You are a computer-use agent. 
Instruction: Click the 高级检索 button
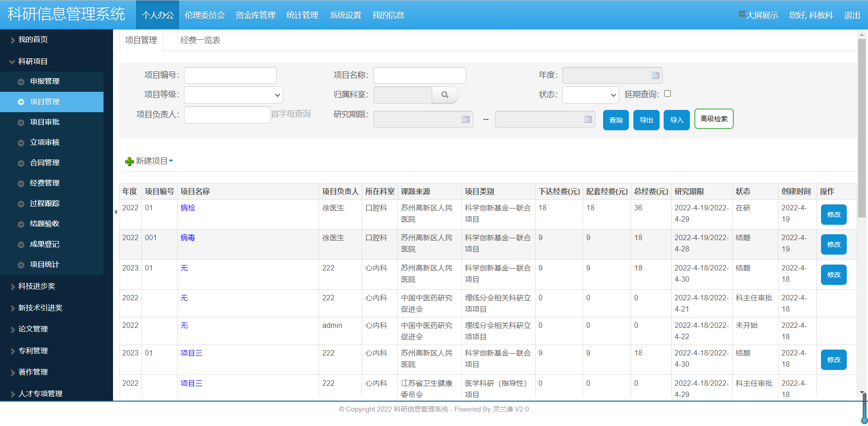[x=713, y=119]
